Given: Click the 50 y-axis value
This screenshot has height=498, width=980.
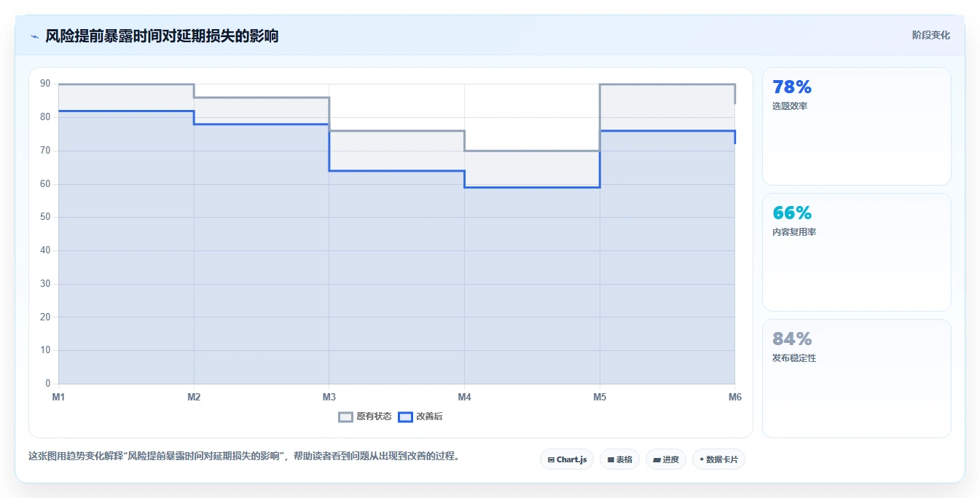Looking at the screenshot, I should coord(45,217).
